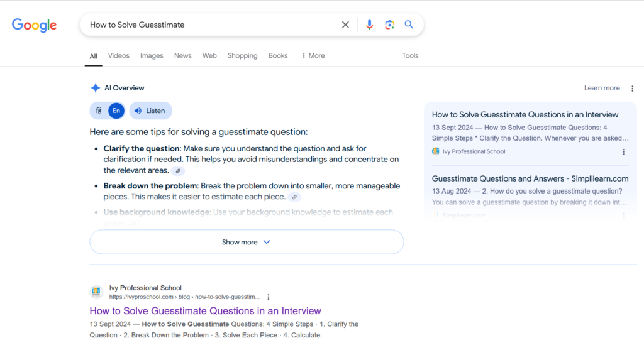Switch to the Books tab

[x=278, y=55]
